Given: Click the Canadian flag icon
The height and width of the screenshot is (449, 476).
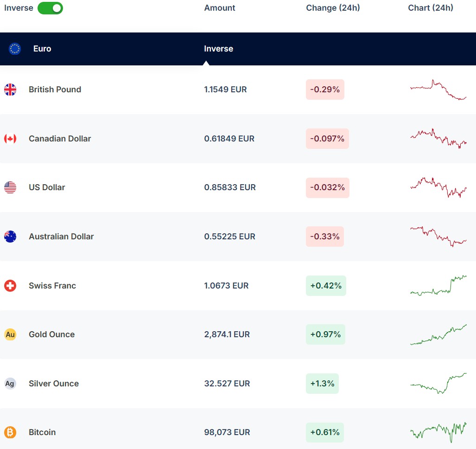Looking at the screenshot, I should point(10,139).
